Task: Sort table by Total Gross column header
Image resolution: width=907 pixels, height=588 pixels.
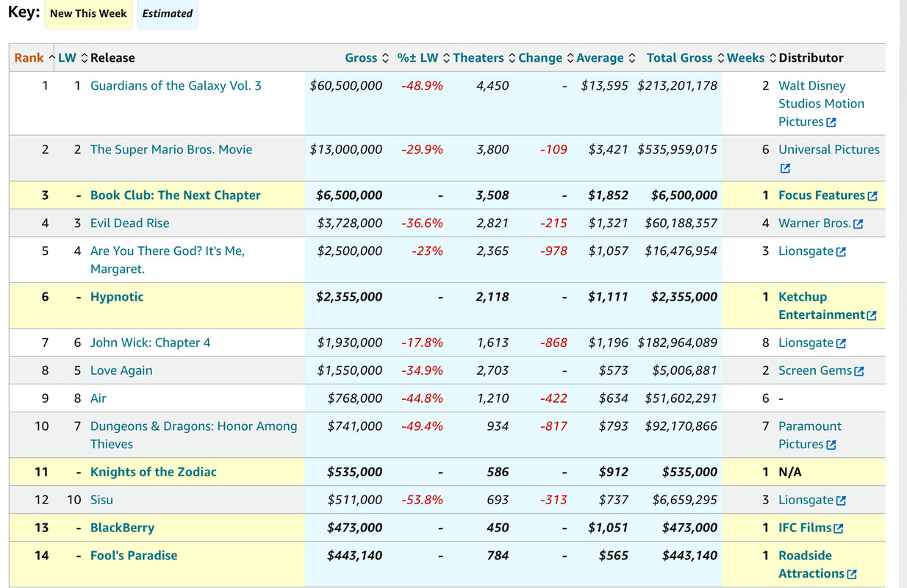Action: coord(685,58)
